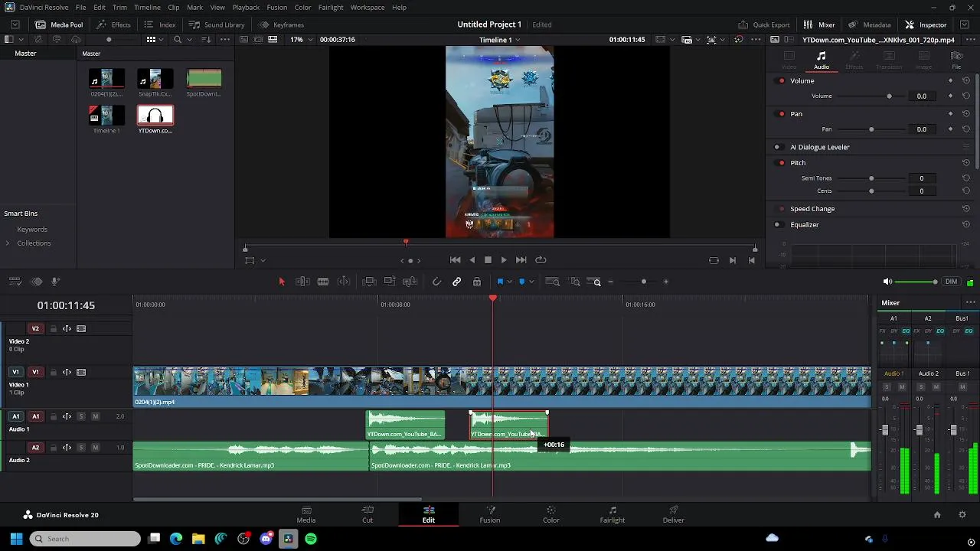Toggle auto track selector on Audio 1
Viewport: 980px width, 551px height.
pos(67,416)
